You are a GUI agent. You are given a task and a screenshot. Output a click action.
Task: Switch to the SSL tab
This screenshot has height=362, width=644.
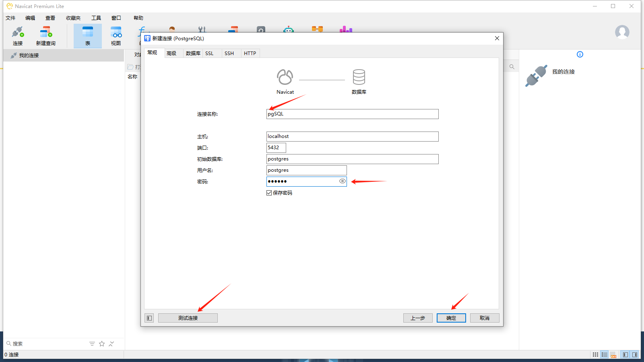[212, 53]
